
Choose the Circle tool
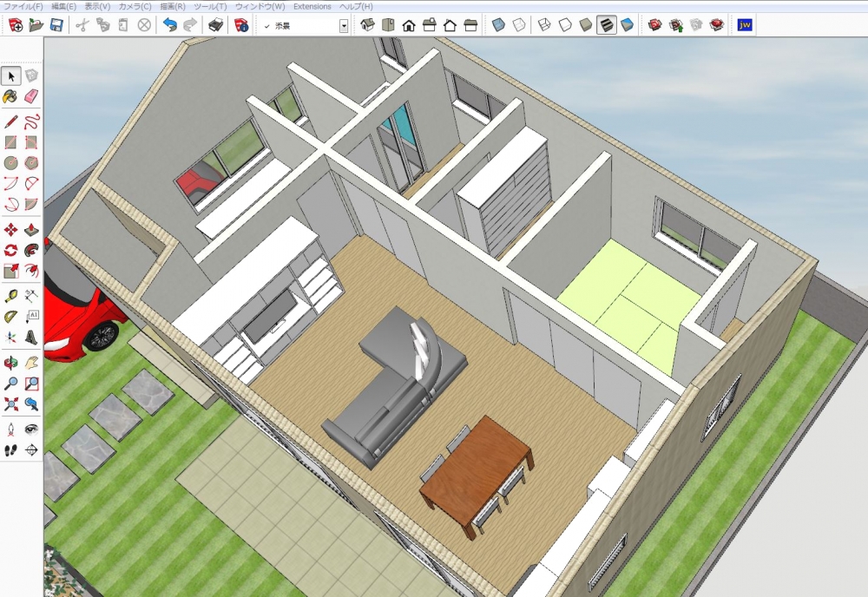[x=11, y=162]
